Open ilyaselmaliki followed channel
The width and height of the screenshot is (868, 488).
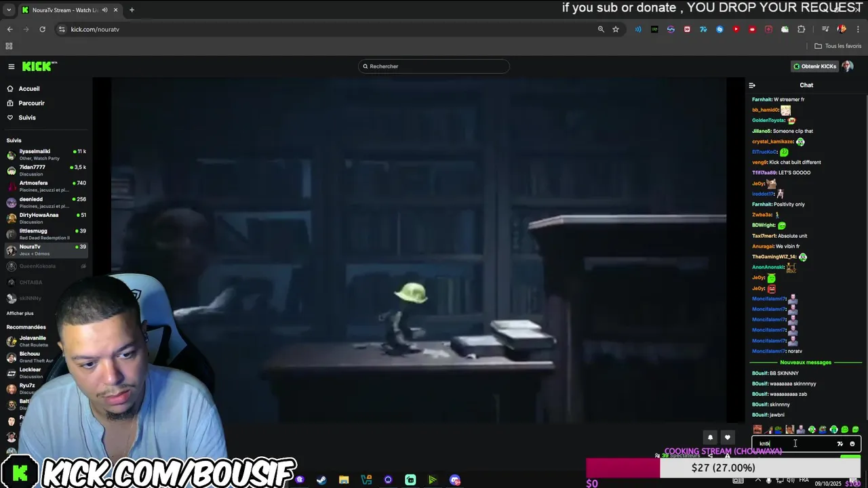click(x=46, y=155)
